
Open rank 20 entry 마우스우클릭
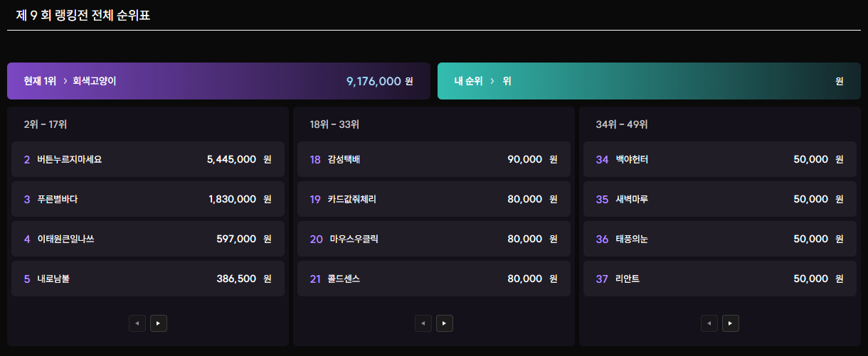click(x=434, y=239)
